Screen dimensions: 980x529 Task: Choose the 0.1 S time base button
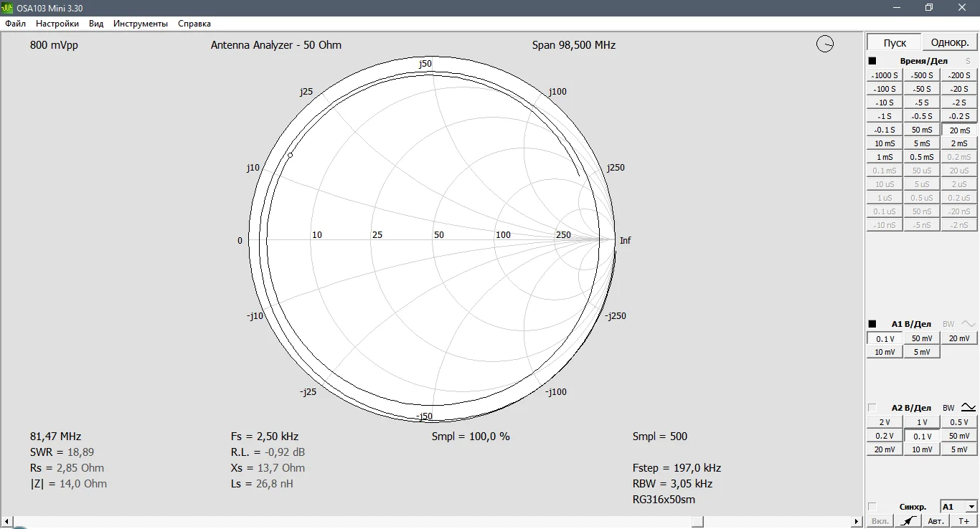coord(885,130)
